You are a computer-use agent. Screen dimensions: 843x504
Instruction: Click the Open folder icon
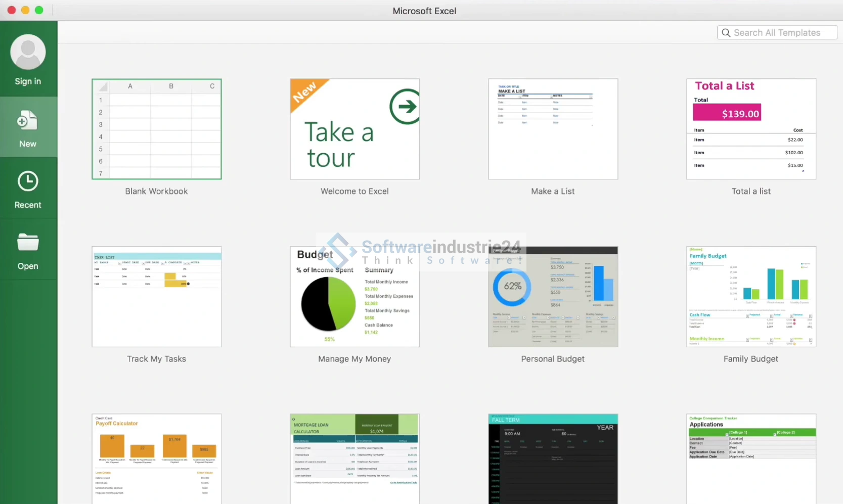28,243
